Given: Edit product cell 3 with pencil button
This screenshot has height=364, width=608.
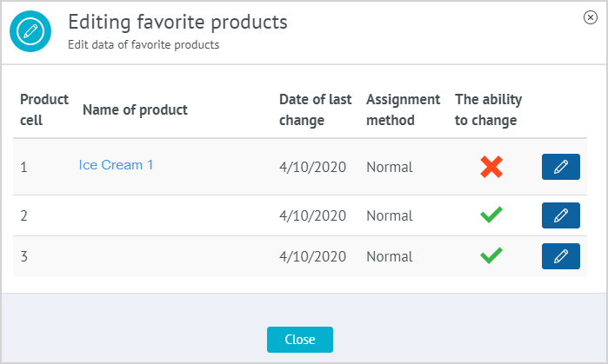Looking at the screenshot, I should [561, 255].
